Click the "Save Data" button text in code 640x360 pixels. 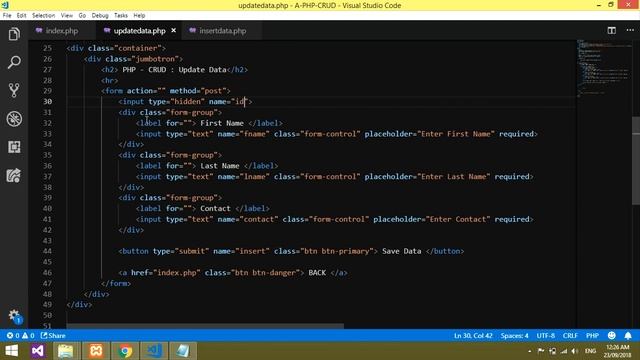(401, 251)
